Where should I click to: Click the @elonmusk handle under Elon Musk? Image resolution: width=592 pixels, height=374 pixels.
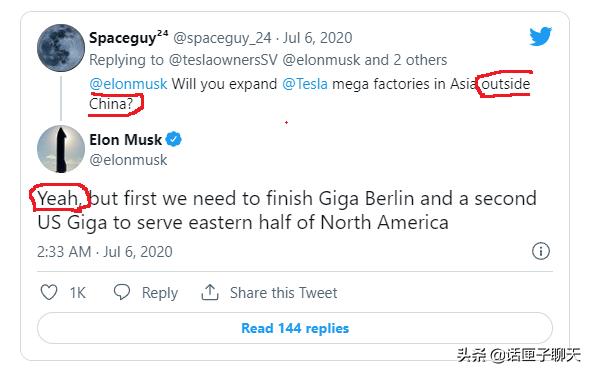click(128, 160)
